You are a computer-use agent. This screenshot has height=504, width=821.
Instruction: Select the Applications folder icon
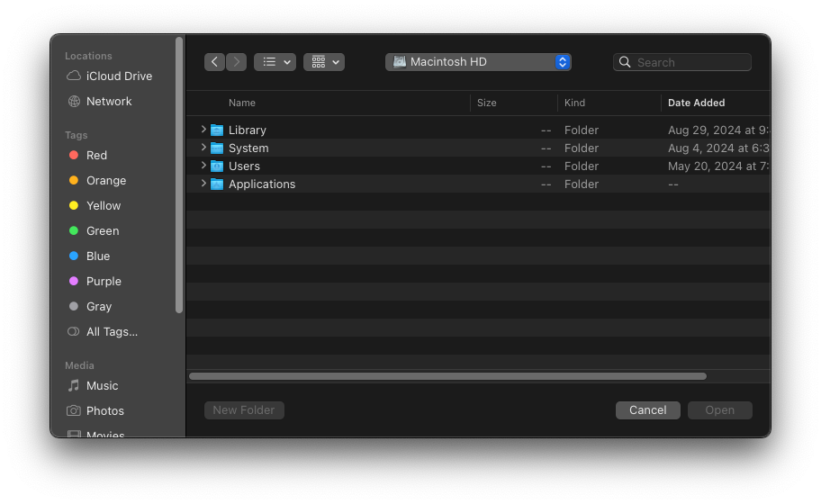point(217,184)
